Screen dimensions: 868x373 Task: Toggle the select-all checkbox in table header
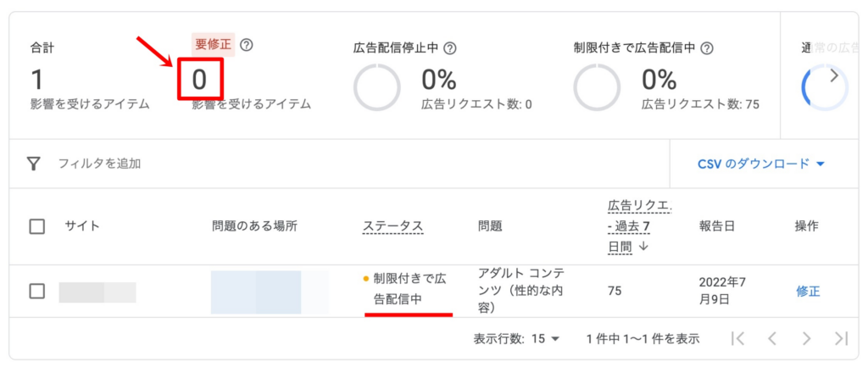(x=37, y=226)
